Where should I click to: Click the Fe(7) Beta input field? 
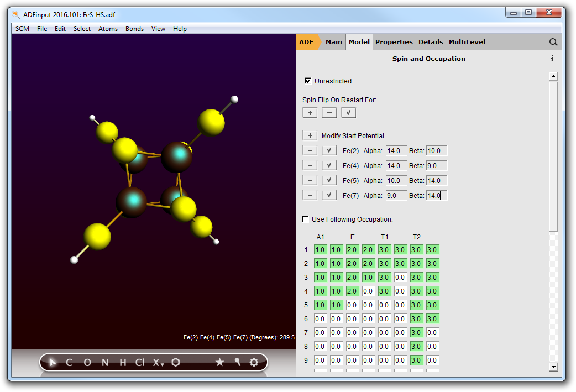pyautogui.click(x=436, y=196)
